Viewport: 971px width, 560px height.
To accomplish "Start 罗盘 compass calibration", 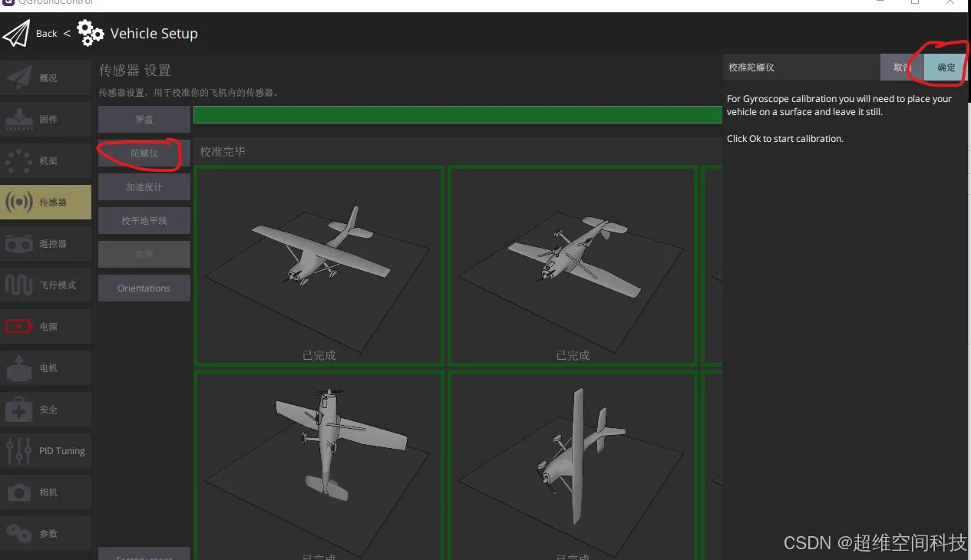I will point(144,120).
